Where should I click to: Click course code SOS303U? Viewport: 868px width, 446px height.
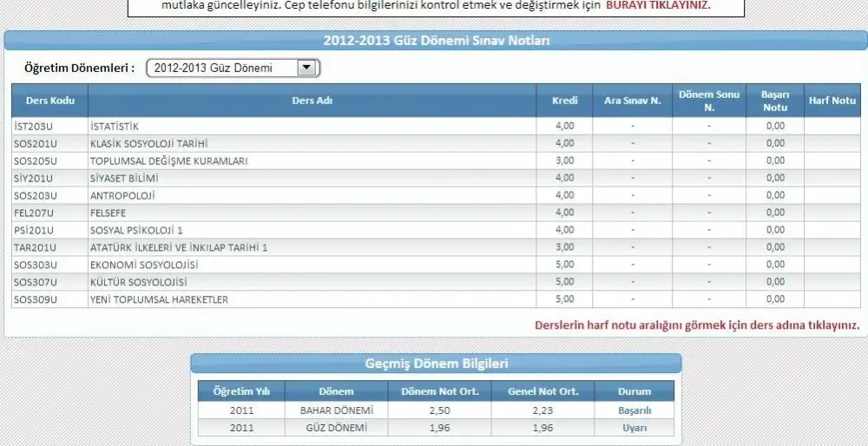click(x=36, y=265)
